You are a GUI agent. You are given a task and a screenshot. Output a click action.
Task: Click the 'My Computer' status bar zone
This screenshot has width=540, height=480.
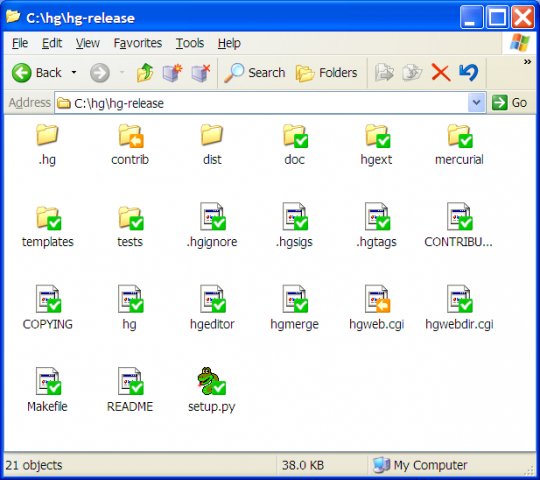coord(420,465)
